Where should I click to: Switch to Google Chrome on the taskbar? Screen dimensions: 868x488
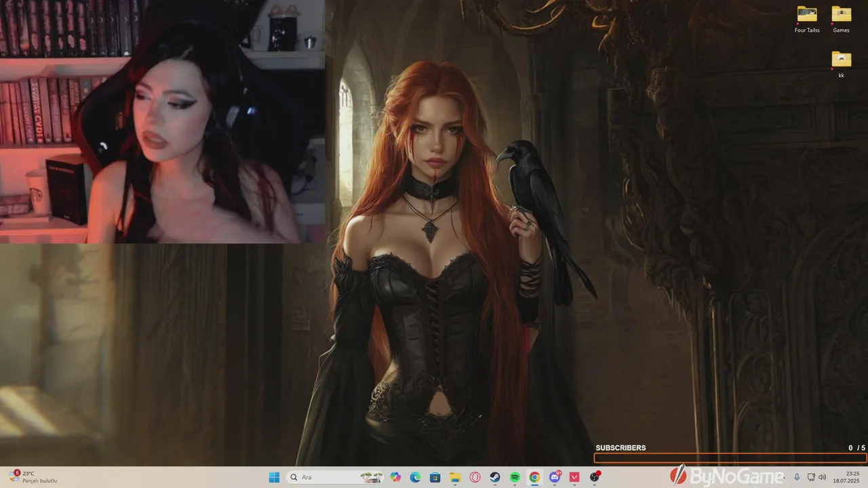534,477
